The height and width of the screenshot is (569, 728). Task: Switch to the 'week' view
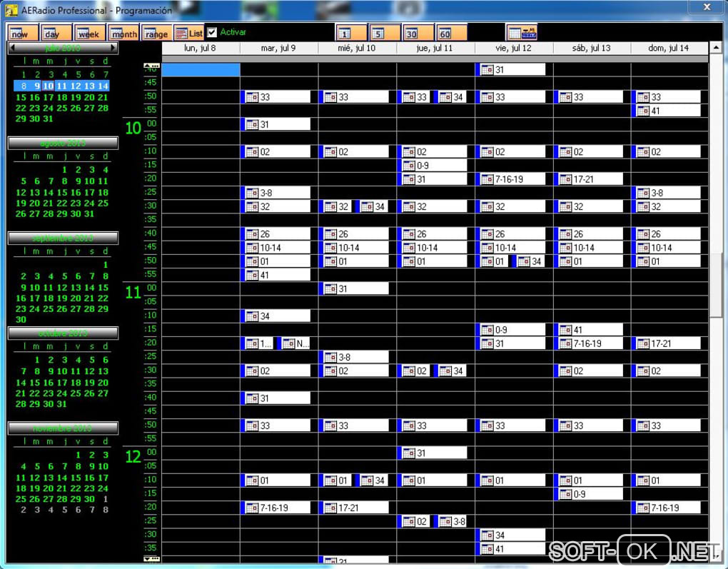point(90,33)
